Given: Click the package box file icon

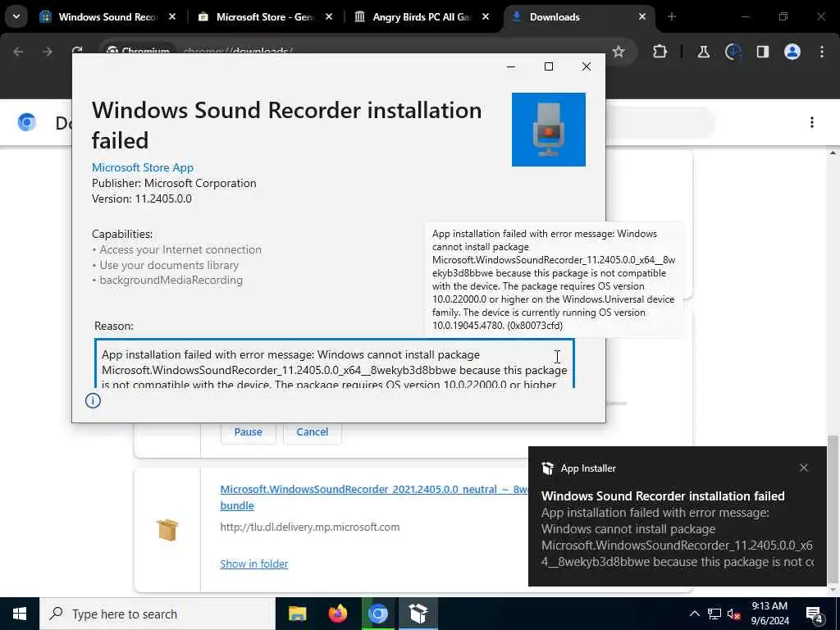Looking at the screenshot, I should pos(167,531).
